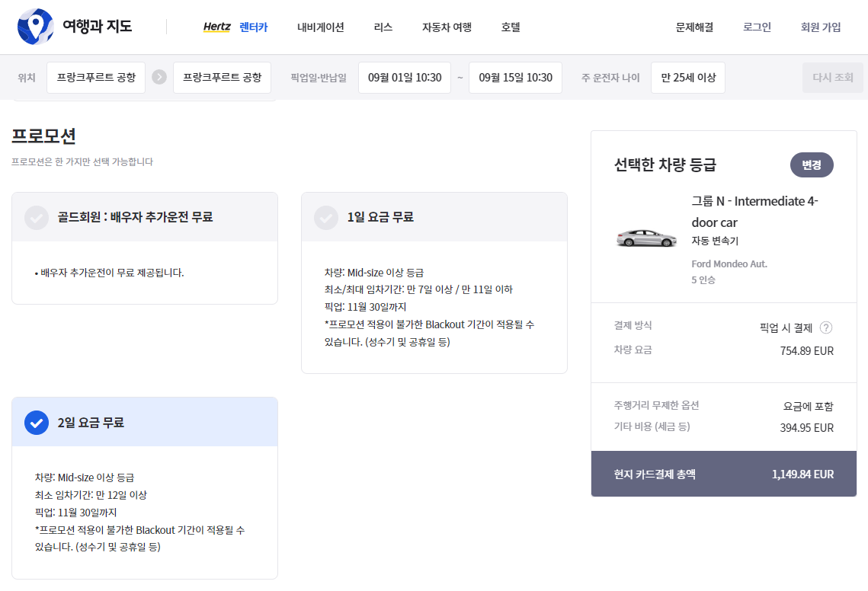Select the 1일 요금 무료 promotion

coord(326,218)
